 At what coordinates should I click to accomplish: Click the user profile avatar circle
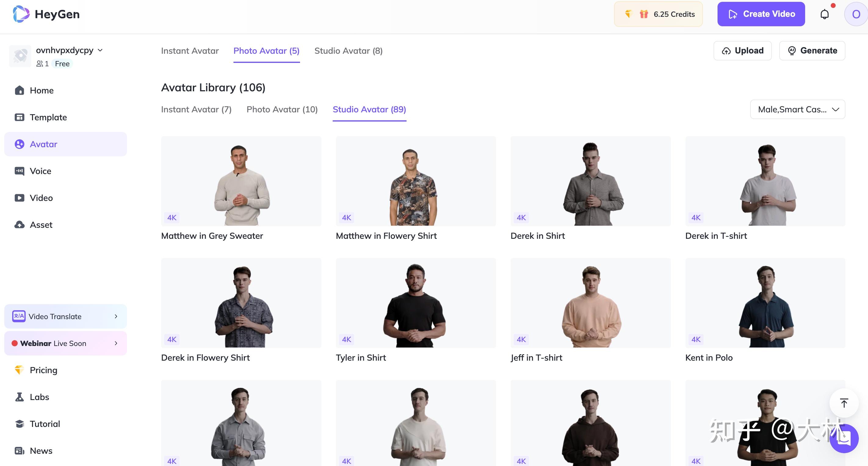coord(855,14)
